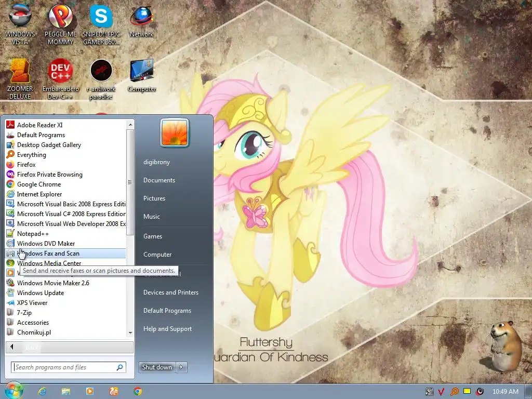Screen dimensions: 532x399
Task: Open the WINDOWS VISTA desktop icon
Action: pos(20,24)
